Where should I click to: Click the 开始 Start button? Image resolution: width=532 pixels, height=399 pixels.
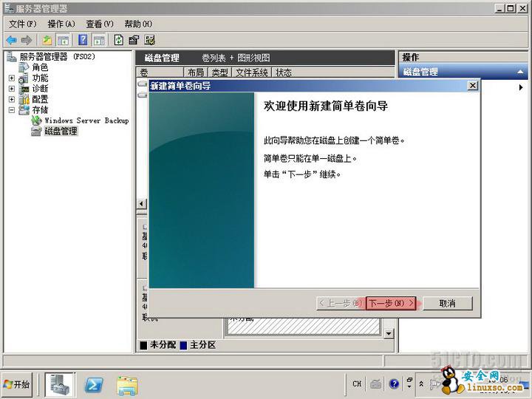coord(18,384)
